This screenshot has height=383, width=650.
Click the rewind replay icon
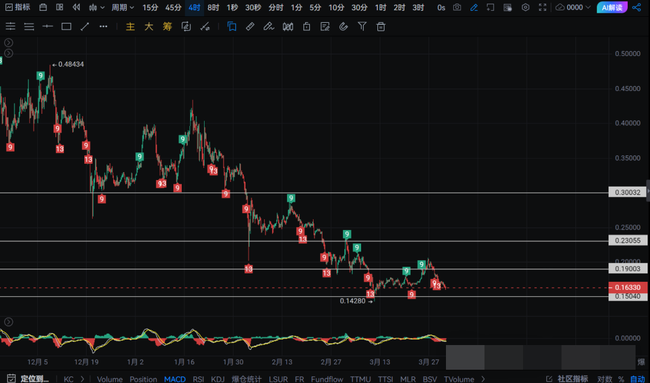click(x=76, y=7)
